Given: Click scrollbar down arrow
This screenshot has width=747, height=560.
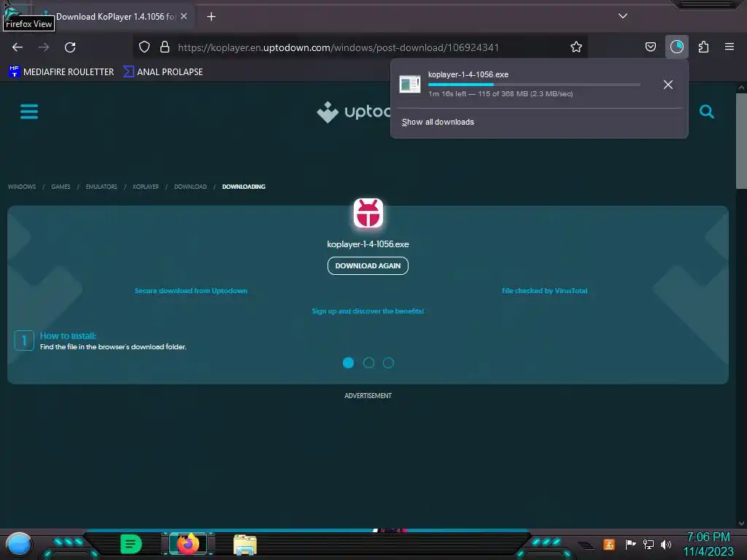Looking at the screenshot, I should (741, 524).
